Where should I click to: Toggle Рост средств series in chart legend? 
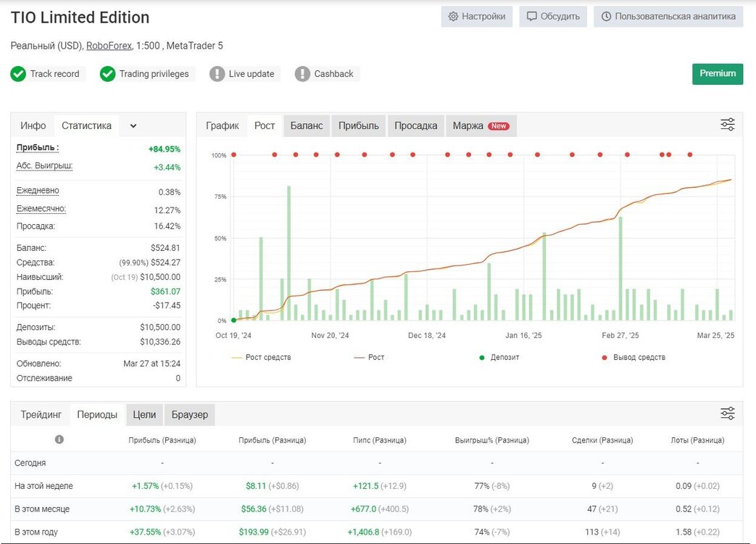262,358
